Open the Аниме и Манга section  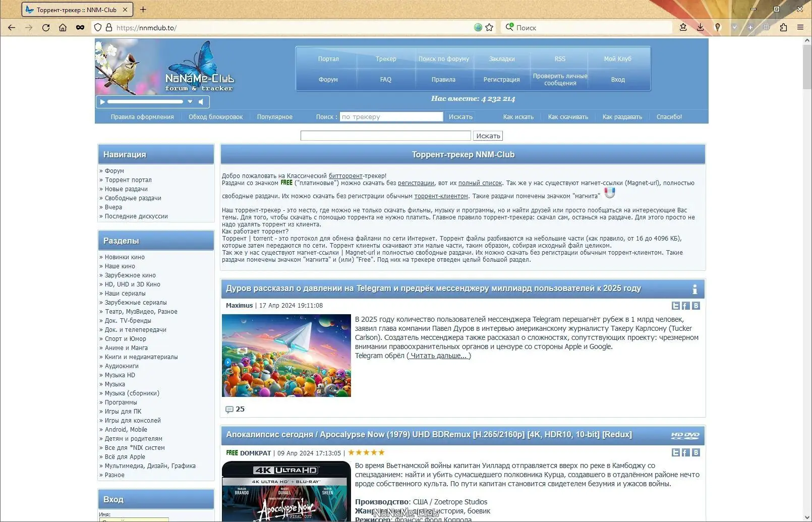pyautogui.click(x=126, y=348)
